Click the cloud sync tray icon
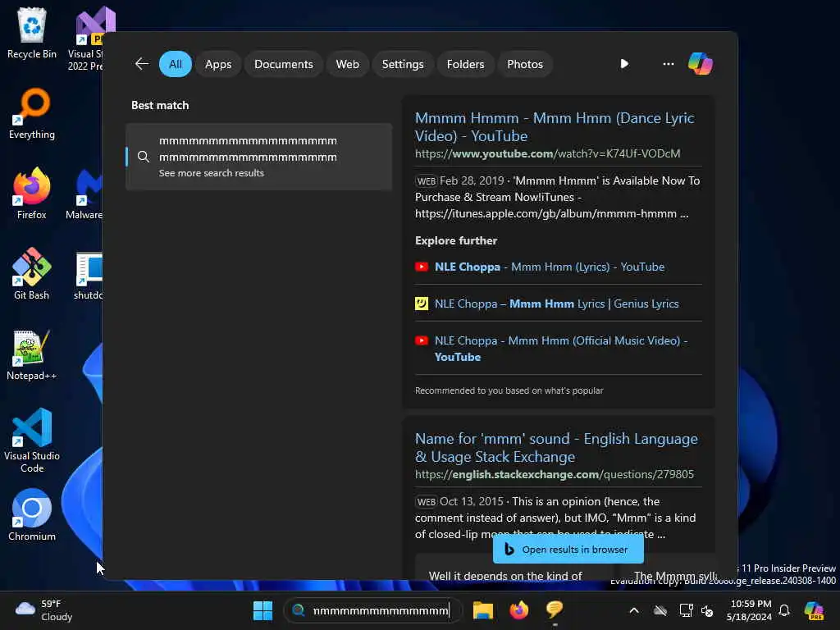This screenshot has width=840, height=630. point(660,610)
